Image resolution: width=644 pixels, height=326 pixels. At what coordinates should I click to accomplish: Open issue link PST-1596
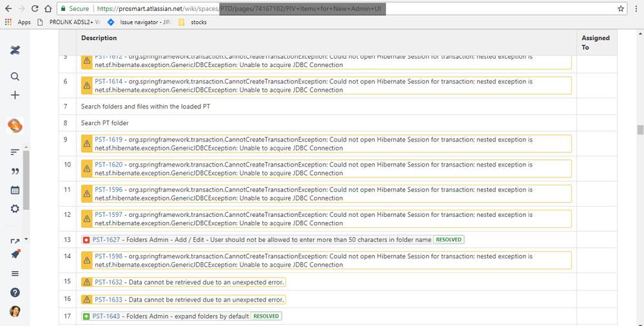[108, 190]
